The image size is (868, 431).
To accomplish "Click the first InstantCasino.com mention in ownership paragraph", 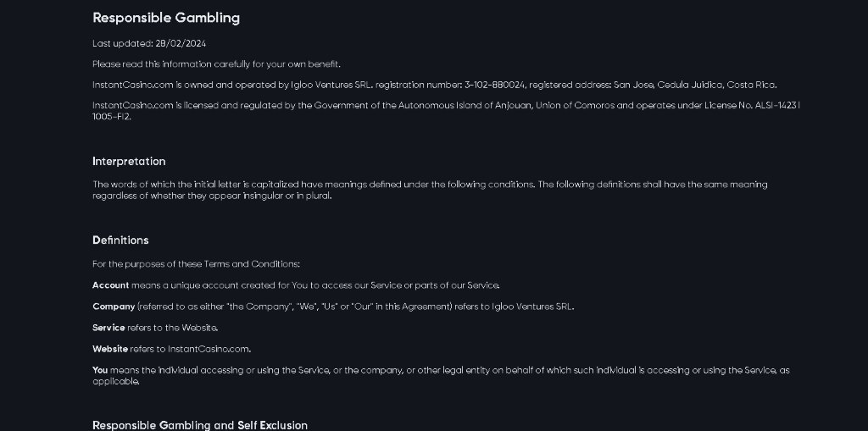I will point(133,86).
